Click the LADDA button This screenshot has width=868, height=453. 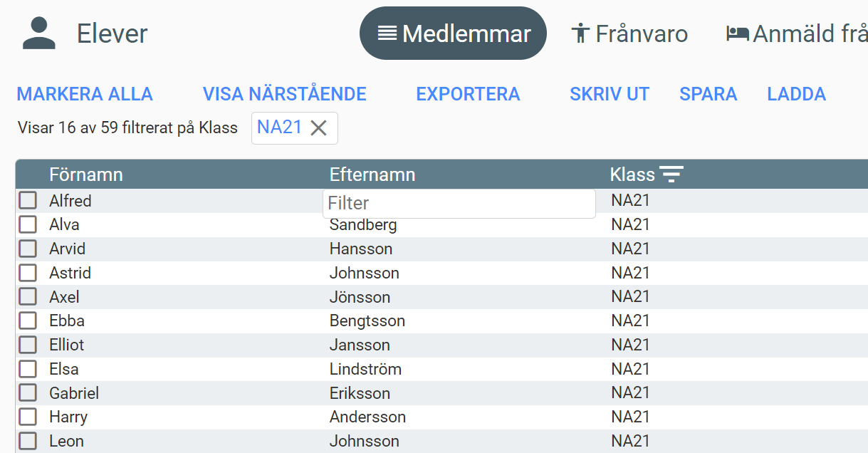796,94
